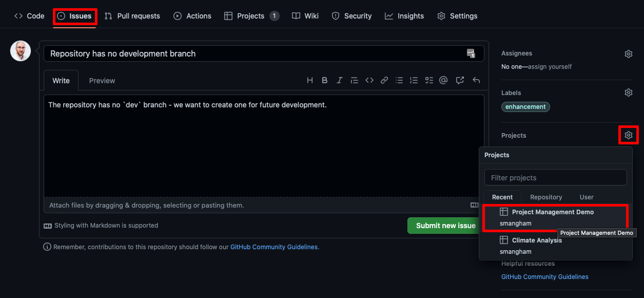Image resolution: width=644 pixels, height=298 pixels.
Task: Apply italic formatting in editor toolbar
Action: [339, 80]
